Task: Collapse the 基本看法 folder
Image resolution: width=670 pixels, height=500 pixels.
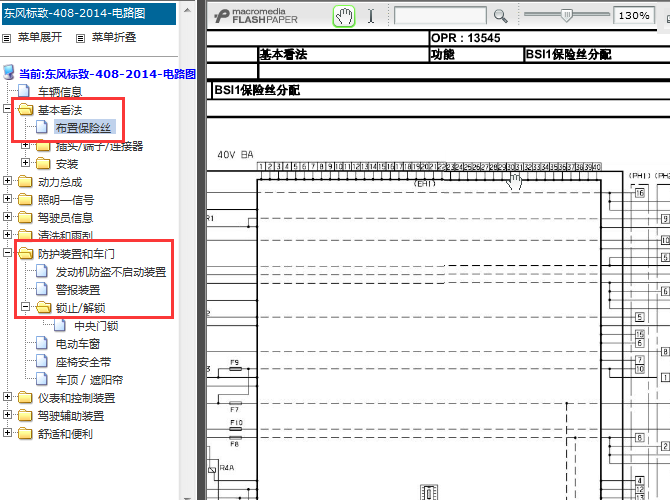Action: point(7,109)
